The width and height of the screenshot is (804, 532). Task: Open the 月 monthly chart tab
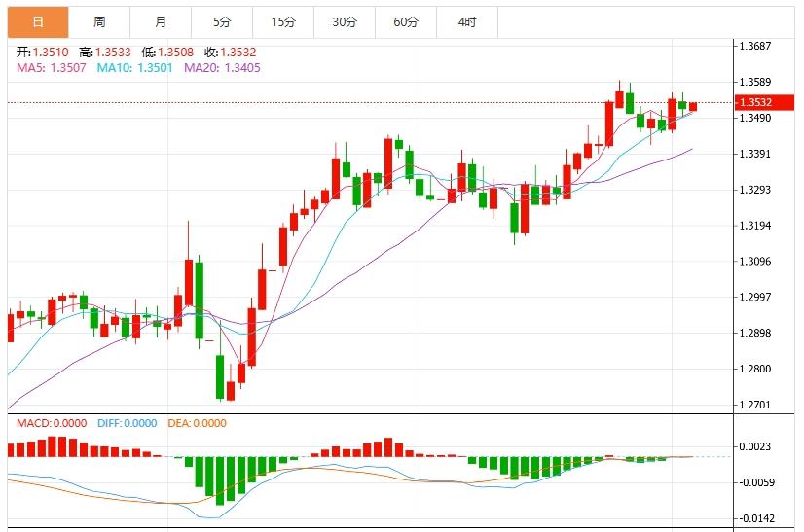pos(160,21)
